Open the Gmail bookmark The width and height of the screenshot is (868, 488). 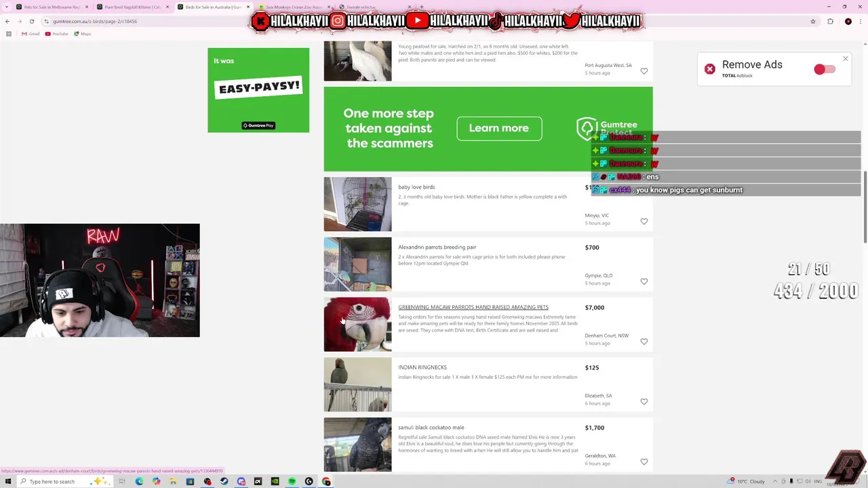point(31,34)
